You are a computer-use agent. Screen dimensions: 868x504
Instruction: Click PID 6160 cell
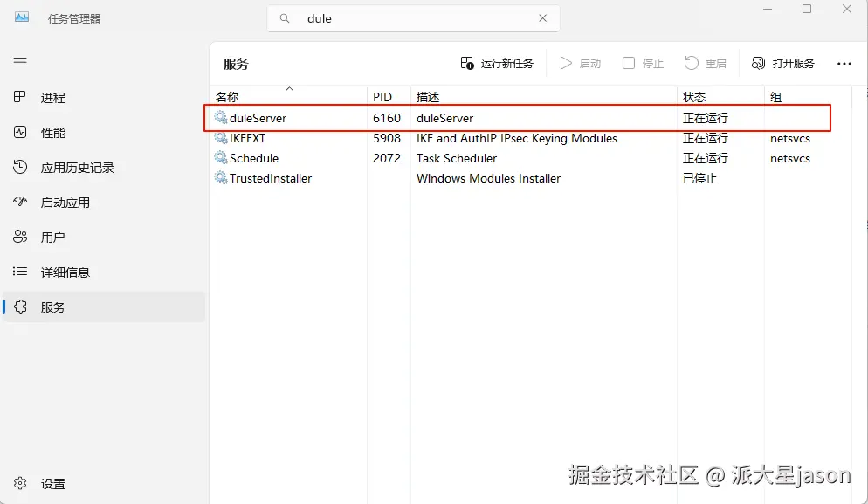pyautogui.click(x=386, y=118)
